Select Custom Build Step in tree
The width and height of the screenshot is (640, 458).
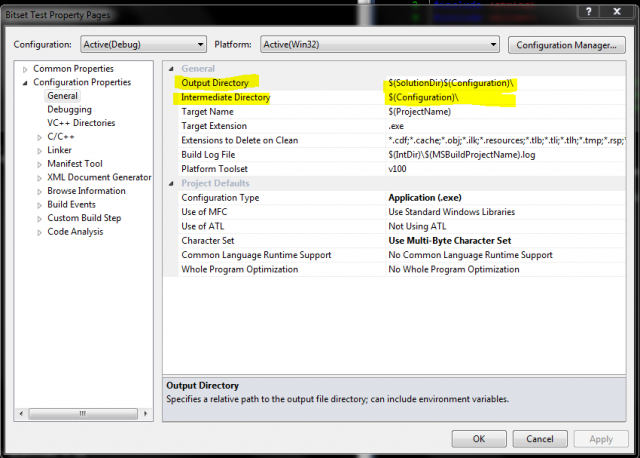(x=84, y=218)
